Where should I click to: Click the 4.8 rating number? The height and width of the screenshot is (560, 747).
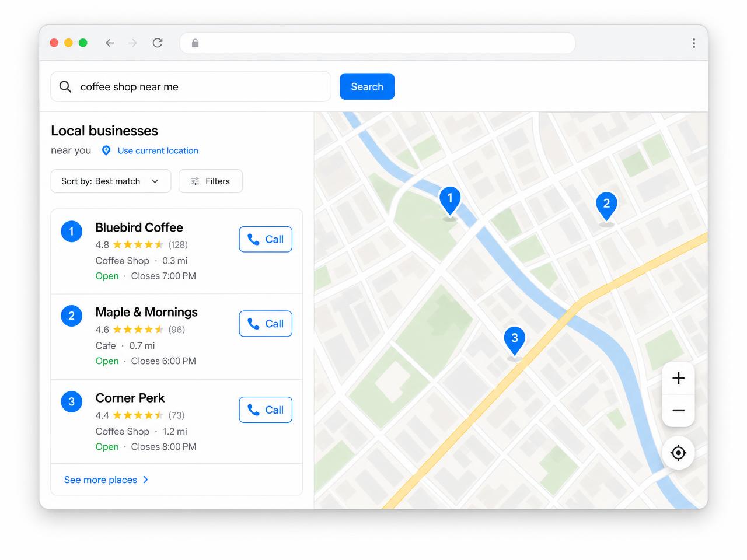(x=102, y=244)
